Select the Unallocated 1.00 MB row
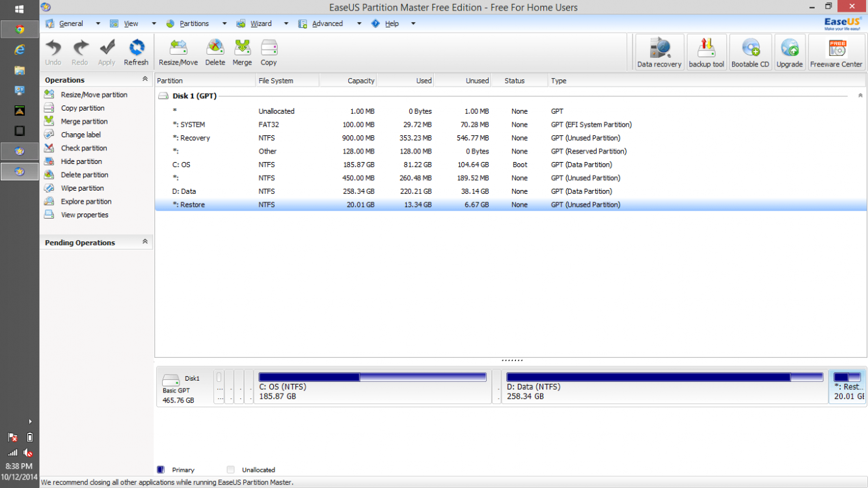Screen dimensions: 868x488 511,111
